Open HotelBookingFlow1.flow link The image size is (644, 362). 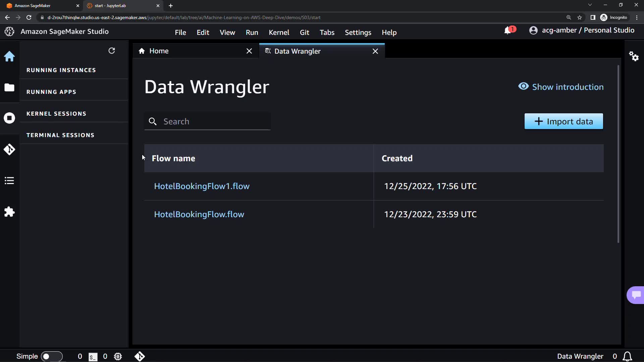pyautogui.click(x=202, y=186)
